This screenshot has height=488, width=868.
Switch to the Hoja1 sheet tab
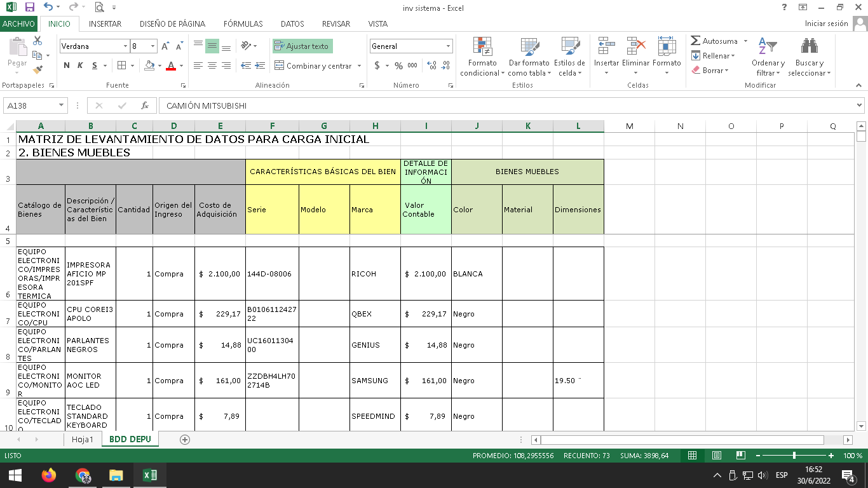click(83, 439)
